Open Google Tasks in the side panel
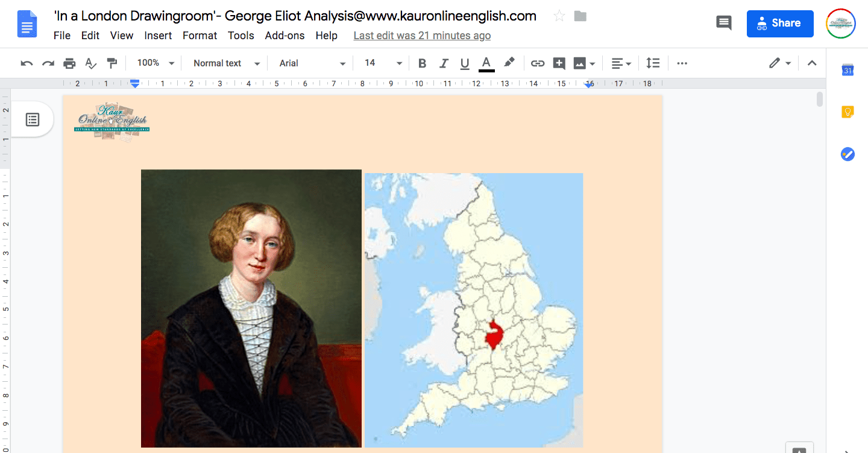Image resolution: width=868 pixels, height=453 pixels. (848, 154)
